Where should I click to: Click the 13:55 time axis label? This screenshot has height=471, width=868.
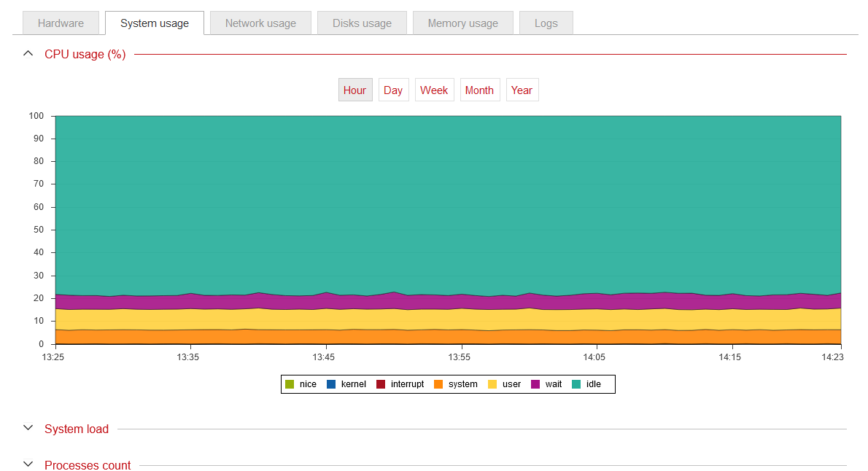[x=459, y=357]
